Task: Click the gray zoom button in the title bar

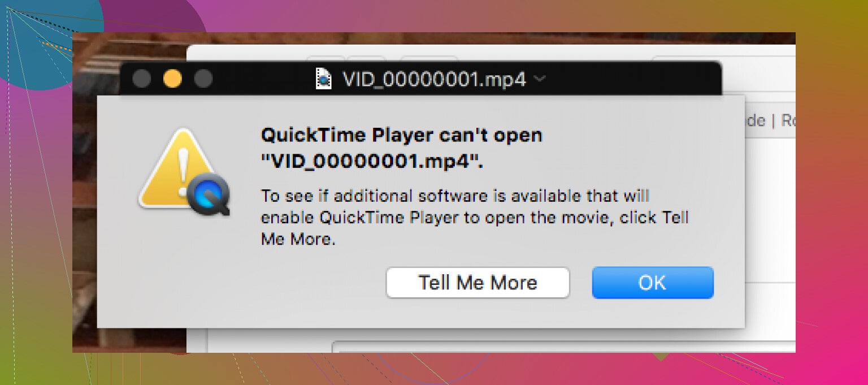Action: pyautogui.click(x=202, y=79)
